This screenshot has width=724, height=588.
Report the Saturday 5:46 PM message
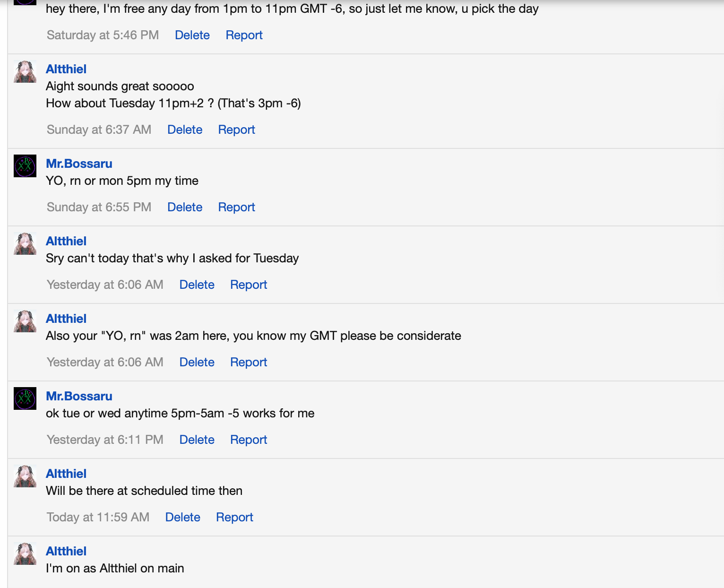tap(244, 35)
